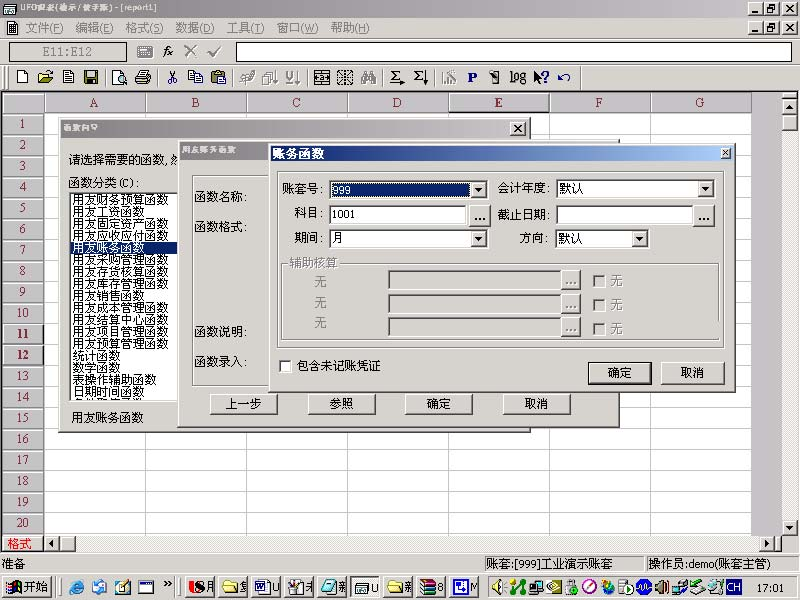
Task: Click 上一步 button
Action: coord(243,404)
